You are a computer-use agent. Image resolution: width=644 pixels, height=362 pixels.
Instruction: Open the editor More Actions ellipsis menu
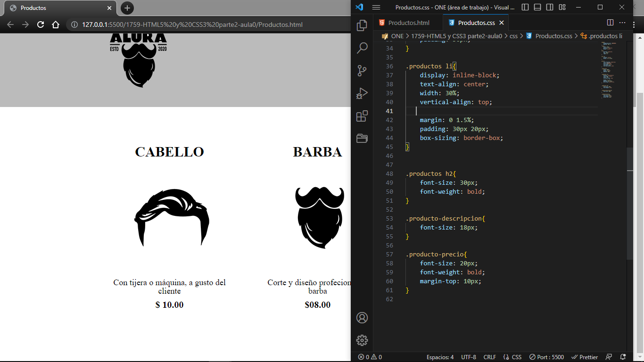click(622, 23)
